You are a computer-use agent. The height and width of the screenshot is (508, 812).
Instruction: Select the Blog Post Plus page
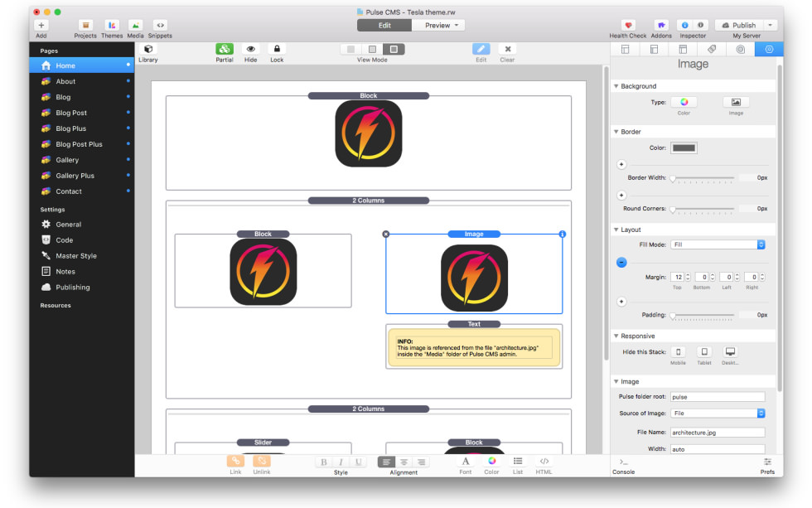[82, 144]
